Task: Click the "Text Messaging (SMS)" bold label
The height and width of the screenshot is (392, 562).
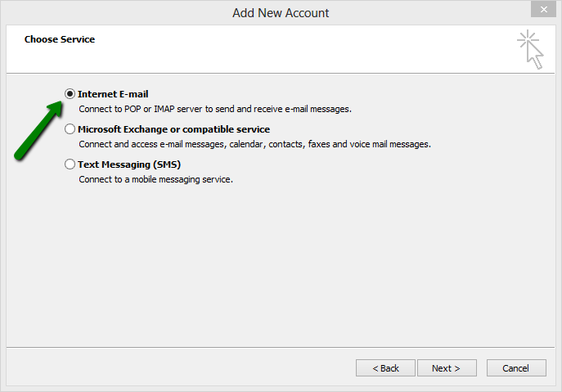Action: (129, 164)
